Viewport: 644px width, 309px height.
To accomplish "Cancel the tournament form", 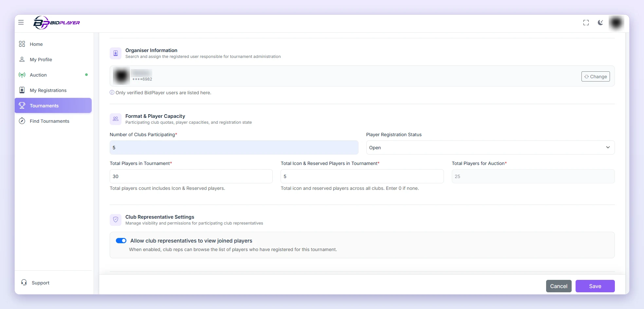I will click(x=559, y=286).
